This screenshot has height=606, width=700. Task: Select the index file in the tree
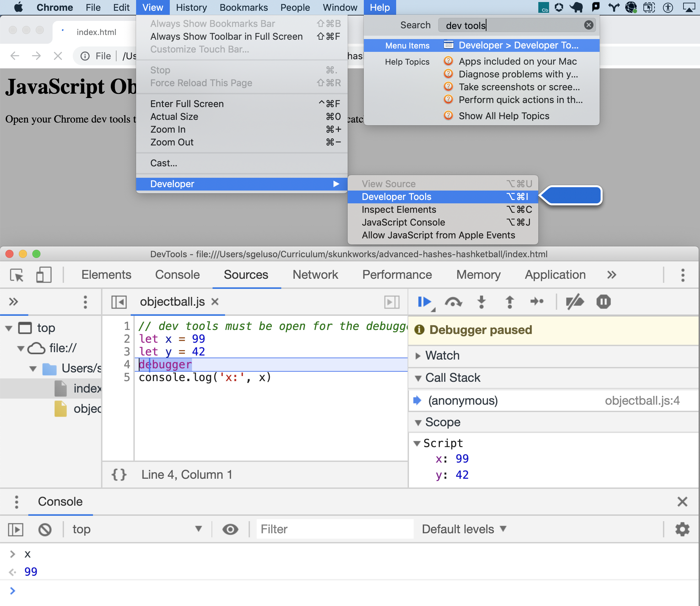pyautogui.click(x=51, y=389)
